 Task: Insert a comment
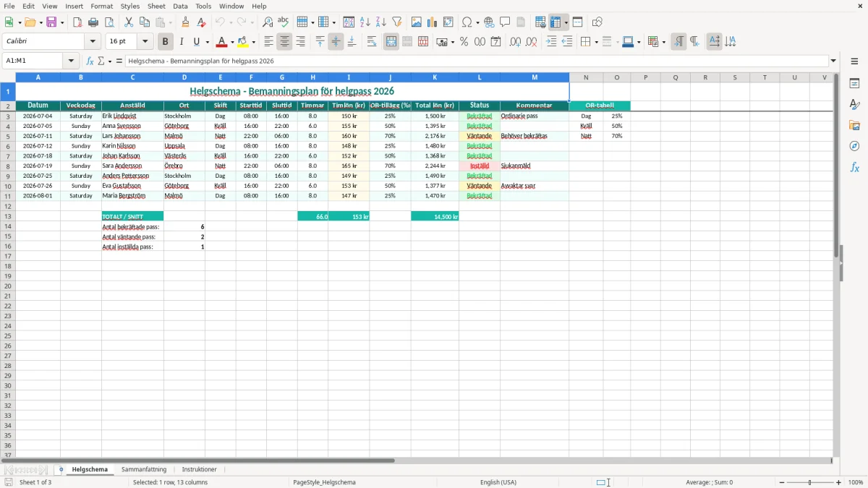505,22
